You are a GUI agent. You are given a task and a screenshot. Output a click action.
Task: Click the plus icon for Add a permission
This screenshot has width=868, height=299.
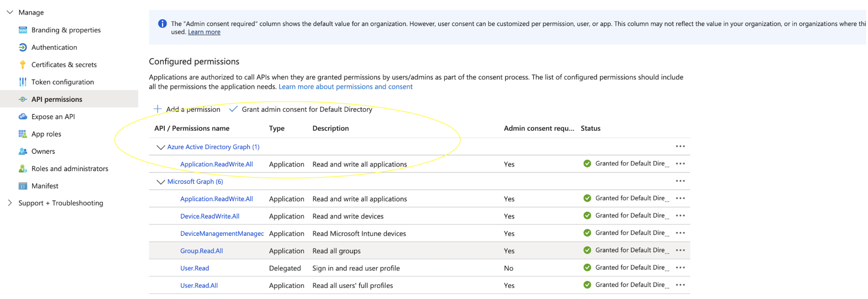(158, 109)
